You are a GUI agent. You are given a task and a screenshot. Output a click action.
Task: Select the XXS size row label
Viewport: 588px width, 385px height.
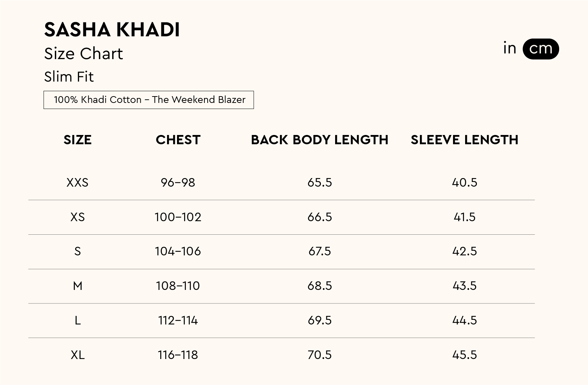(77, 183)
